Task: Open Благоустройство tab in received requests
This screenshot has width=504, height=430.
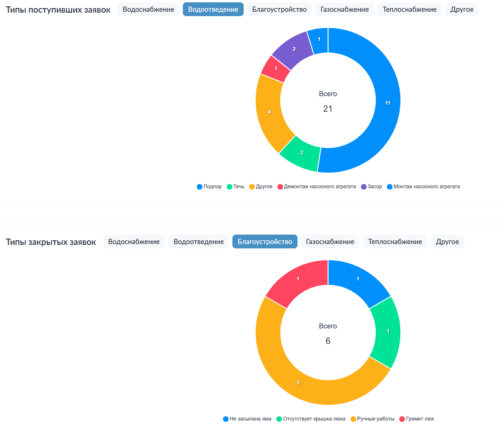Action: click(x=279, y=9)
